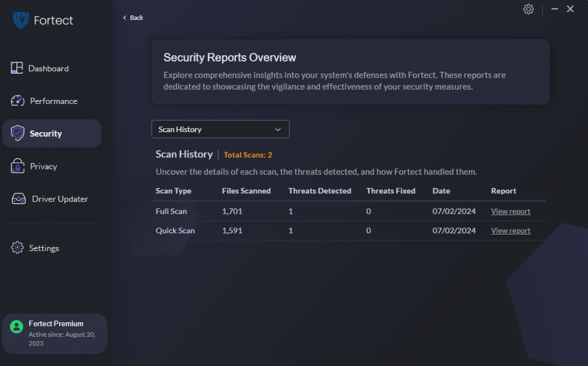Click Full Scan threats detected value 1
The image size is (588, 366).
[291, 211]
